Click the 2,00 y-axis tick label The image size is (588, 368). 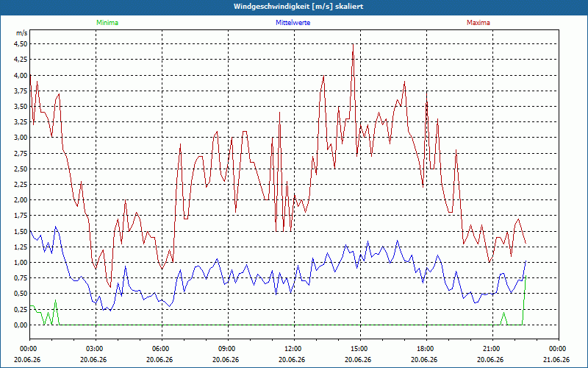coord(21,200)
